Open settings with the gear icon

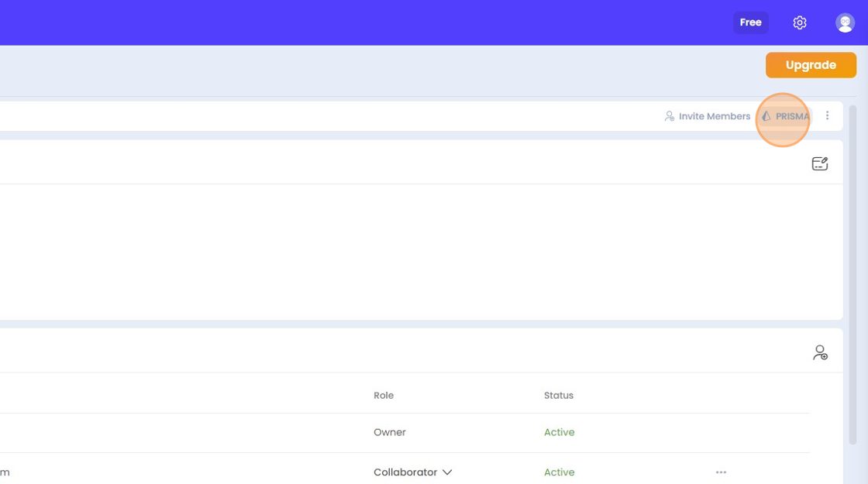[800, 22]
